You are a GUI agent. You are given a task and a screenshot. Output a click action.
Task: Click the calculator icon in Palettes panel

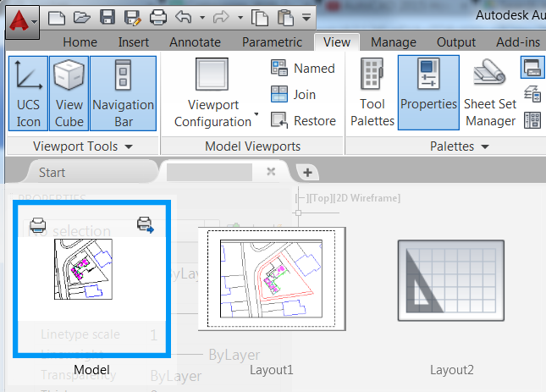tap(532, 120)
